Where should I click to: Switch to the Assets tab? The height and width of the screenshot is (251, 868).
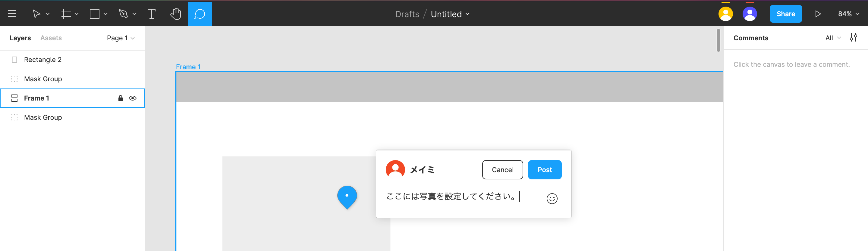point(51,38)
